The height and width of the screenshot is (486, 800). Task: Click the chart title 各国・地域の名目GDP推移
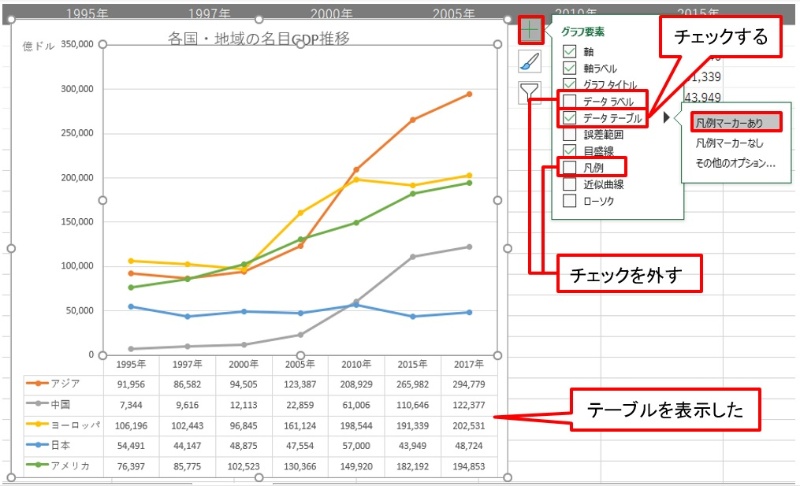pos(259,39)
